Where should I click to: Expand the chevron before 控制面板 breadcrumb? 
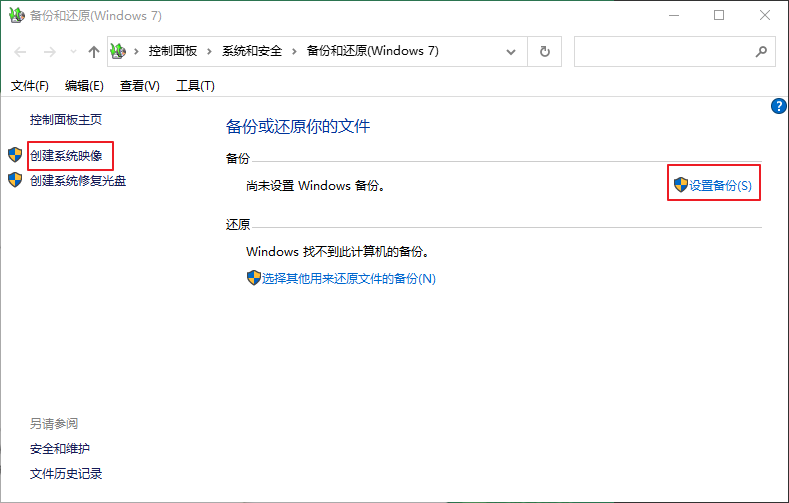136,51
